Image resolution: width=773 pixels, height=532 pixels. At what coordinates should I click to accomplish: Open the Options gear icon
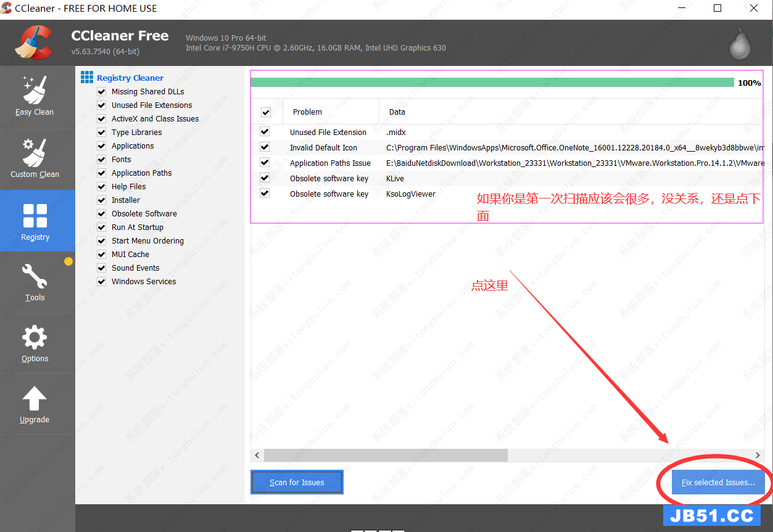coord(35,338)
